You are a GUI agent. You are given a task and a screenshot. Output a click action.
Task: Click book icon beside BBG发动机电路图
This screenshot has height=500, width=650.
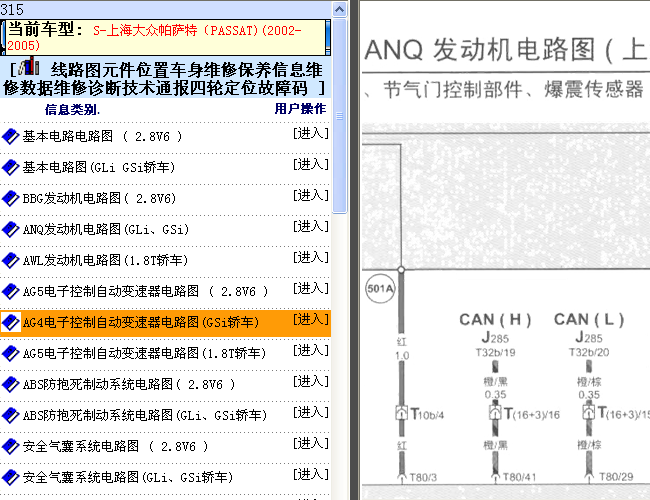click(10, 199)
